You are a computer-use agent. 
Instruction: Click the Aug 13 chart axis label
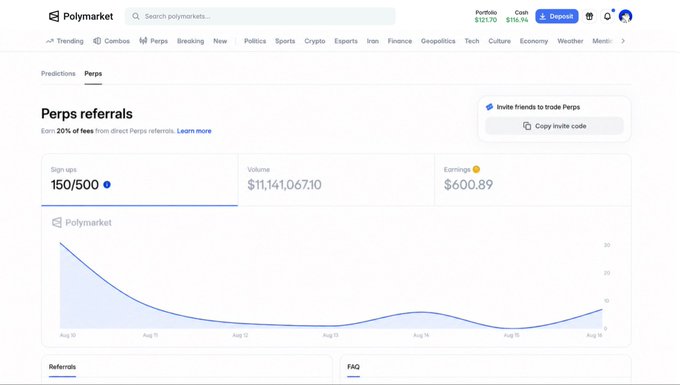(330, 335)
